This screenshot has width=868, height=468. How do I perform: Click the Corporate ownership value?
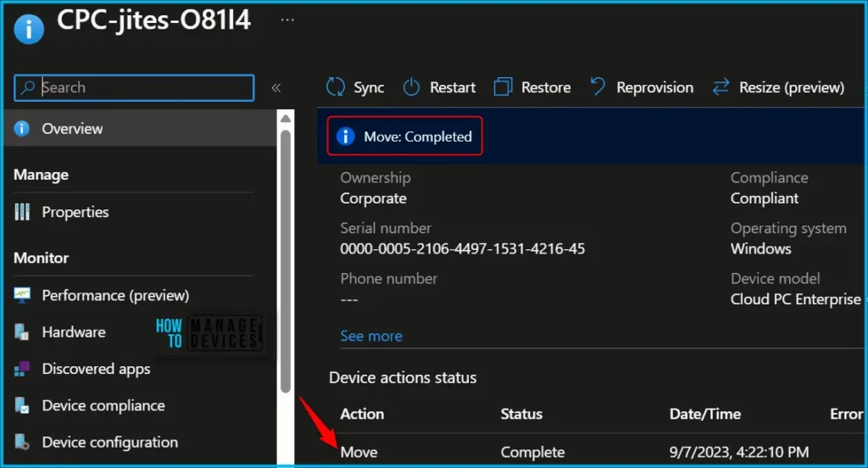click(373, 198)
